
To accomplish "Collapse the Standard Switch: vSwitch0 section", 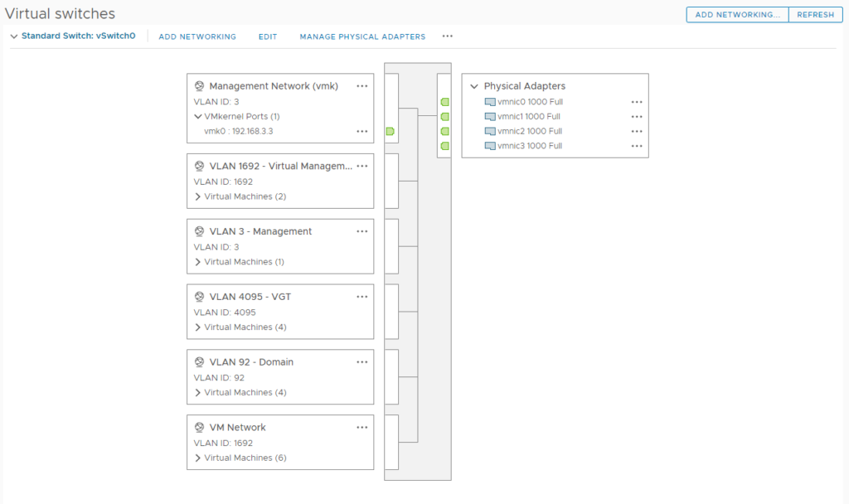I will [13, 36].
